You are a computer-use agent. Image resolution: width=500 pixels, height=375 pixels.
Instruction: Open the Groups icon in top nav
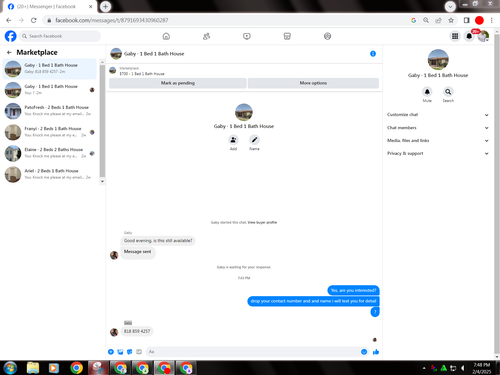327,36
